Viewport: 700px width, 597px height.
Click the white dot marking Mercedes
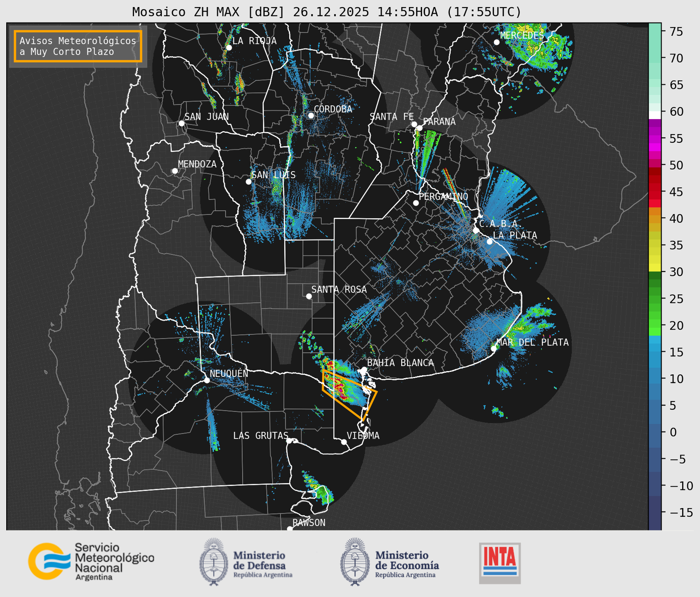tap(496, 42)
